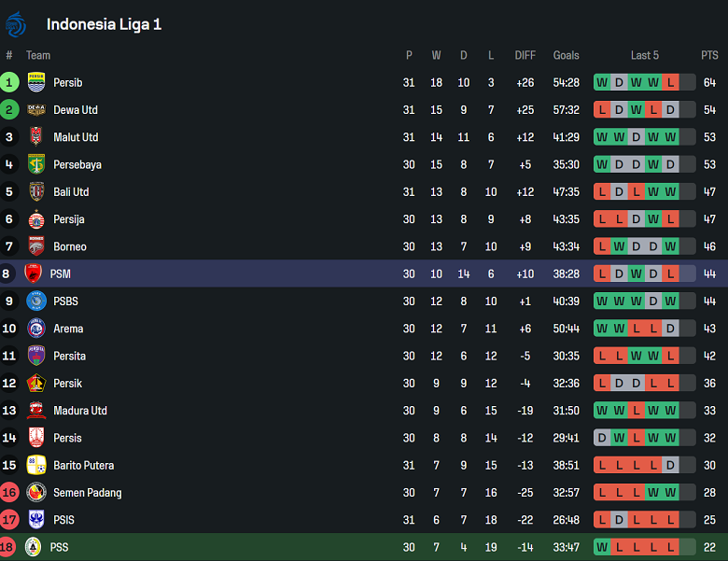Click rank 18 position badge
The width and height of the screenshot is (728, 561).
[x=9, y=547]
